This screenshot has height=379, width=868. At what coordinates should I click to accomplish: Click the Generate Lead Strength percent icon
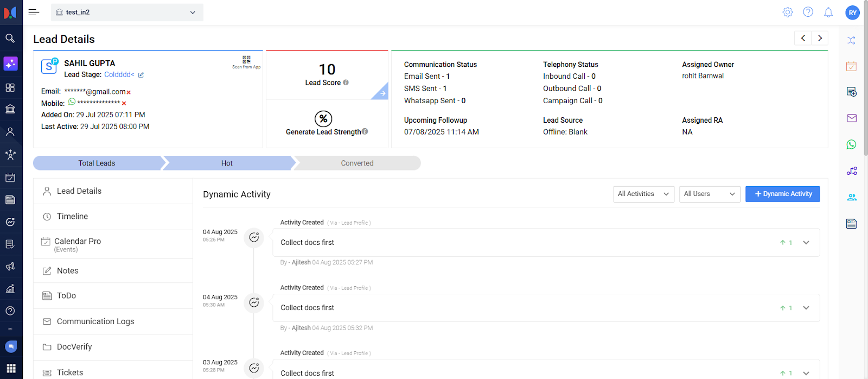tap(323, 118)
